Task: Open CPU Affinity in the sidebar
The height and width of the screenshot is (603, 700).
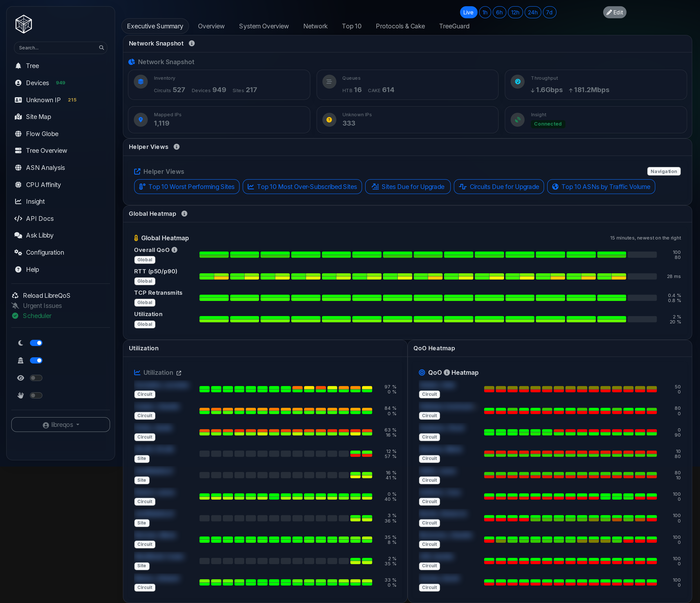Action: pos(43,185)
